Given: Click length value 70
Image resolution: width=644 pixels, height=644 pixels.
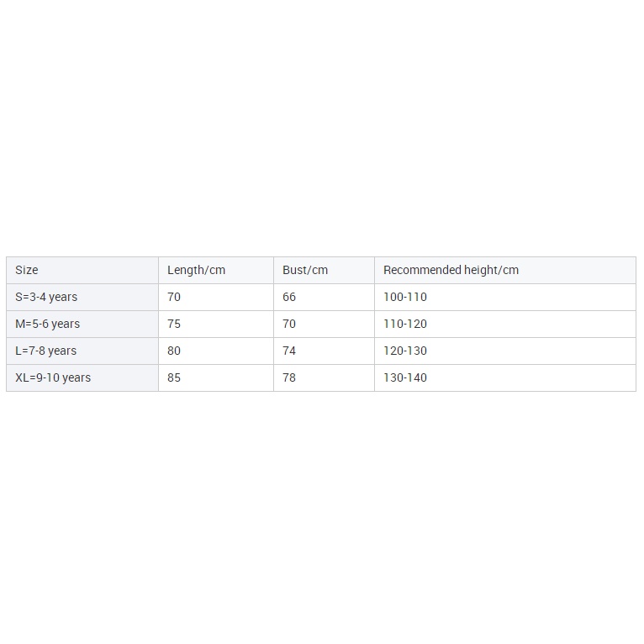Looking at the screenshot, I should coord(174,297).
